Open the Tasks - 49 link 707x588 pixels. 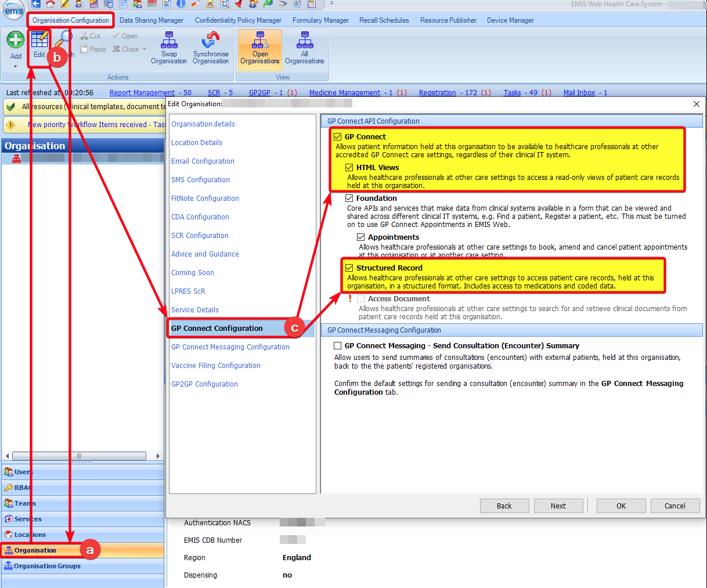coord(521,93)
